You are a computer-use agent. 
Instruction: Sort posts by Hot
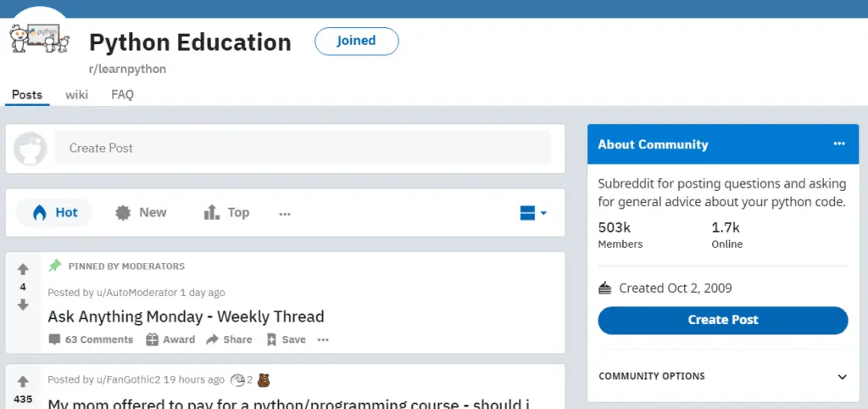pyautogui.click(x=55, y=213)
